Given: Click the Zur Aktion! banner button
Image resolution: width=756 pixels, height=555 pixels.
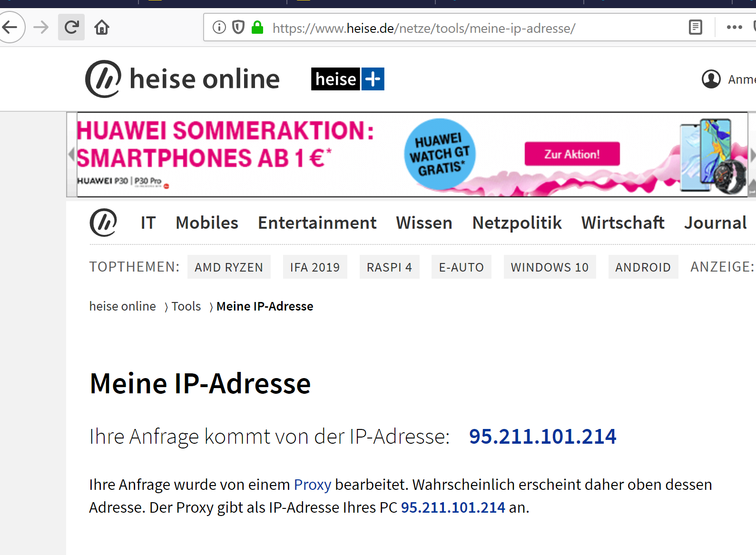Looking at the screenshot, I should (x=572, y=154).
